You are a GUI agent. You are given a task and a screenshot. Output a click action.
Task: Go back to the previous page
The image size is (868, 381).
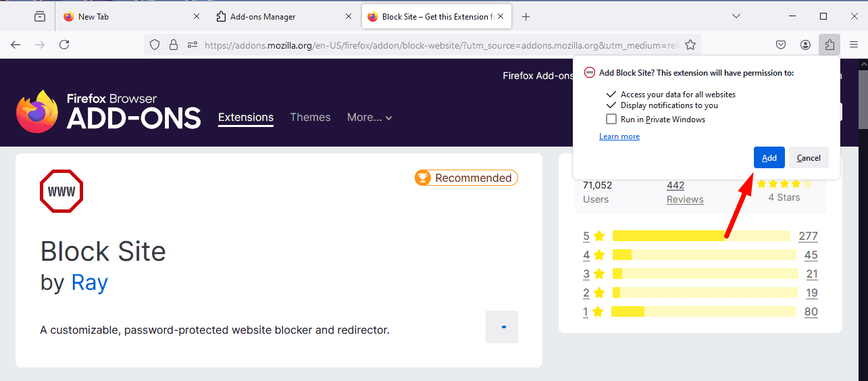pyautogui.click(x=16, y=45)
